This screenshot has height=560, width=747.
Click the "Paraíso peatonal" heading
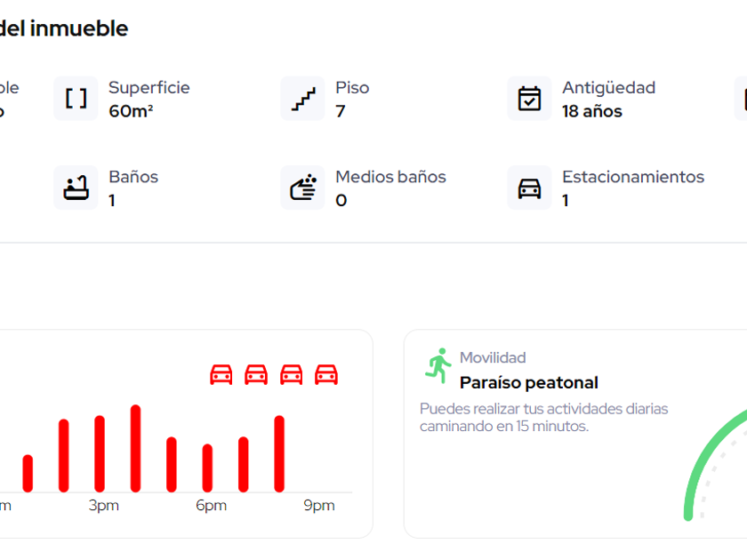528,383
